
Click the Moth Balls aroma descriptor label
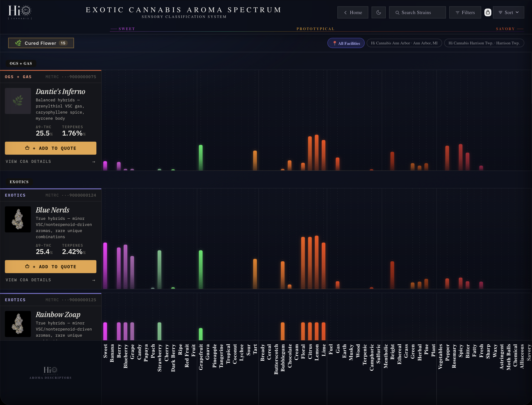(x=508, y=357)
